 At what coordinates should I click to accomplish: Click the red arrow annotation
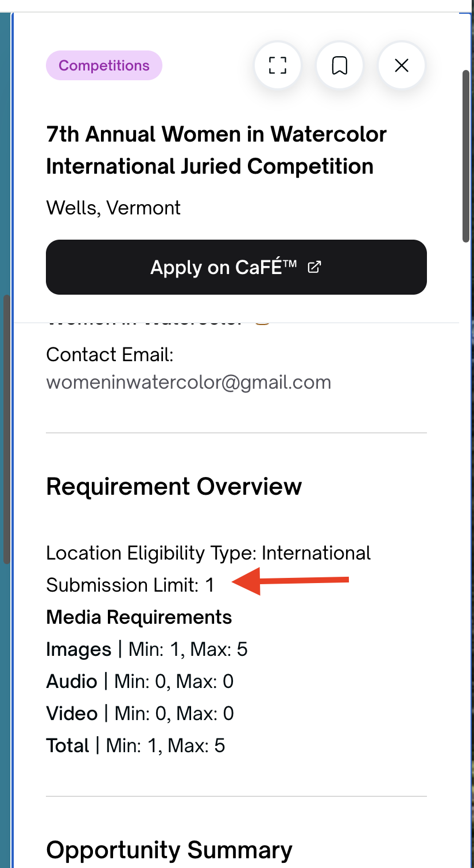click(x=290, y=582)
